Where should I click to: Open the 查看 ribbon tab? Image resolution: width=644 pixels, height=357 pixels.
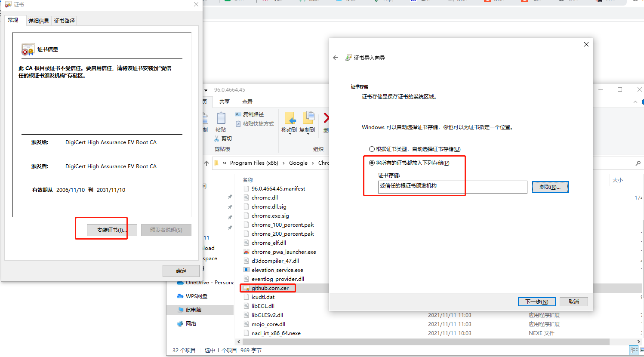point(247,102)
